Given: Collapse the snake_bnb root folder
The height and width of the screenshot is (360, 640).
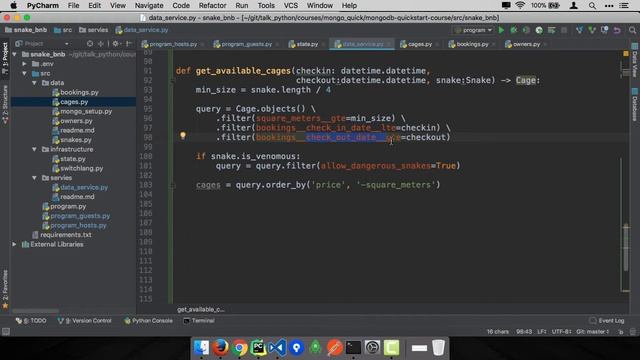Looking at the screenshot, I should 15,54.
